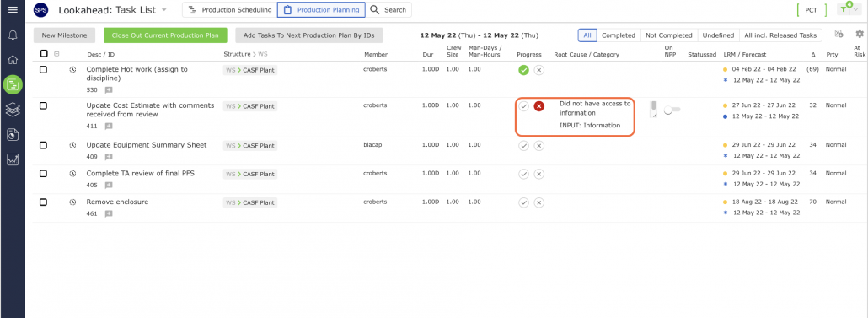
Task: Add comment on task 405
Action: [x=109, y=185]
